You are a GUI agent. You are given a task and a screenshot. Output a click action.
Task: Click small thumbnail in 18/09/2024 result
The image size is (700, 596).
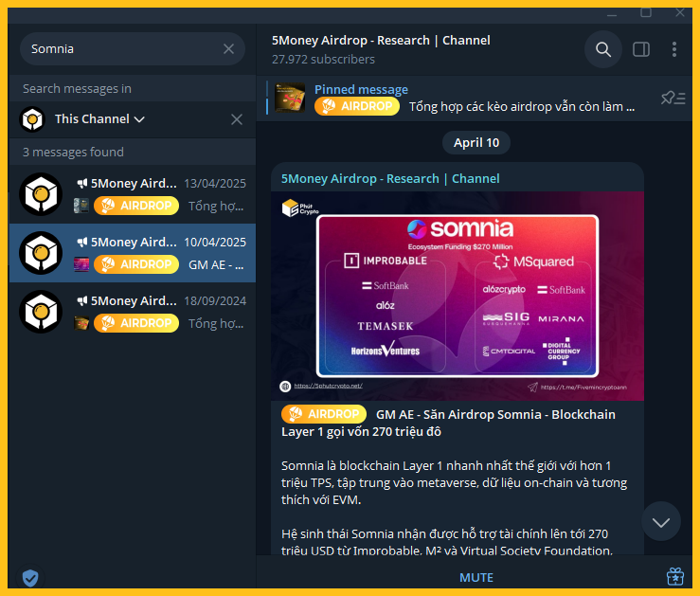click(x=81, y=323)
